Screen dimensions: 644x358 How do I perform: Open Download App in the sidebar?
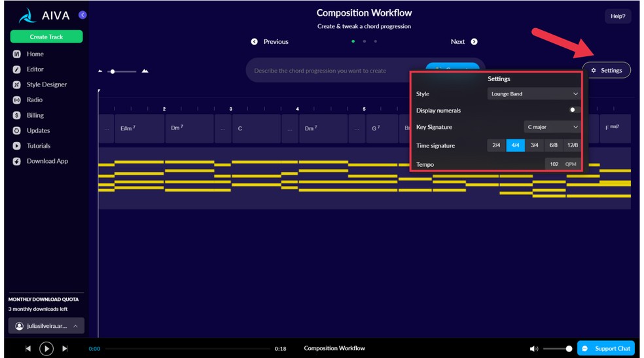point(47,162)
